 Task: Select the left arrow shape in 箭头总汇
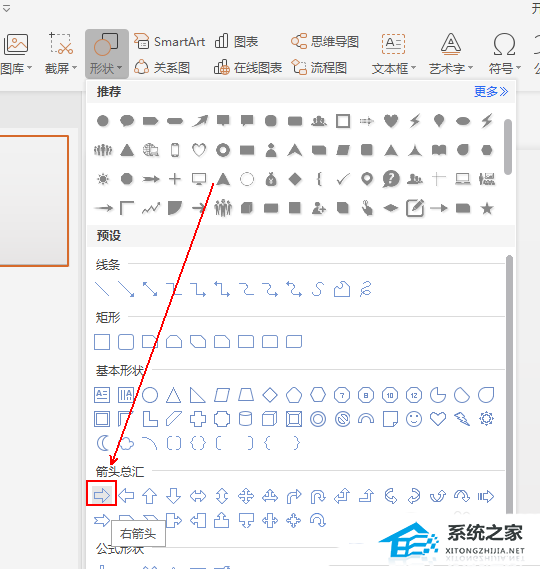(x=126, y=495)
